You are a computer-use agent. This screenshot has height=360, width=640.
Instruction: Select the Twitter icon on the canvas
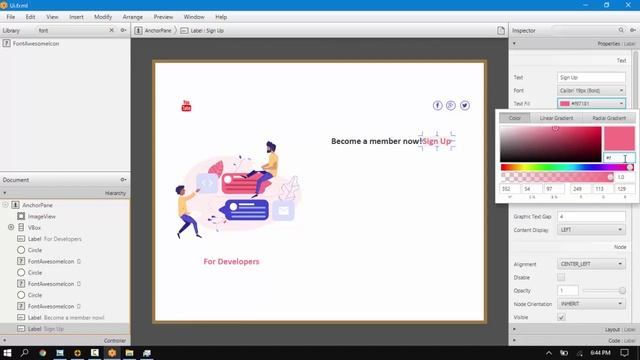pyautogui.click(x=464, y=105)
